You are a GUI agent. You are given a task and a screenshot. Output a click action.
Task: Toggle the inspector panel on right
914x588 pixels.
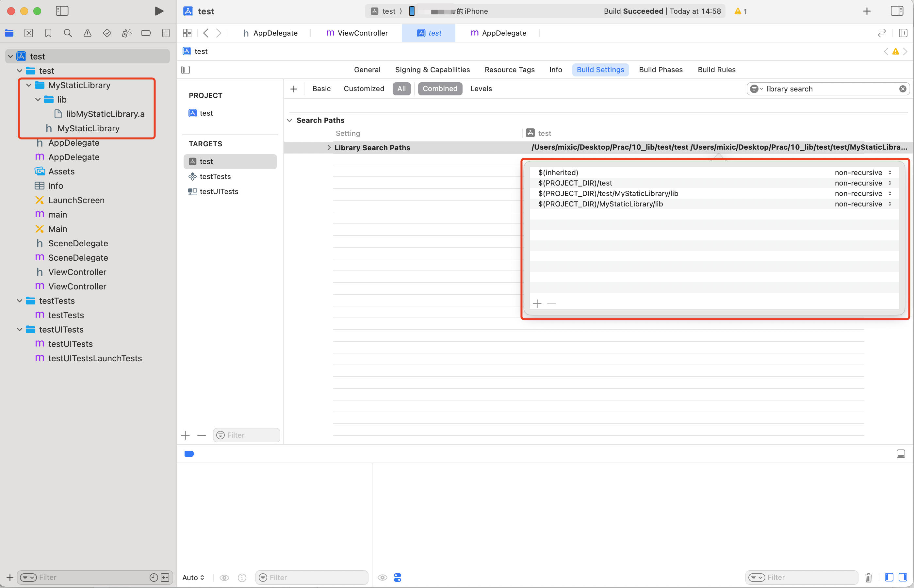(x=897, y=11)
